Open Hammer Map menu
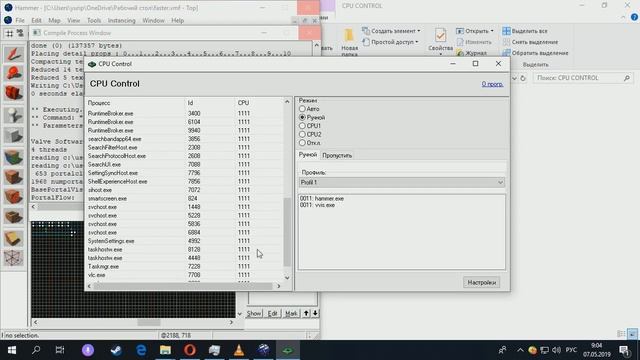 54,20
